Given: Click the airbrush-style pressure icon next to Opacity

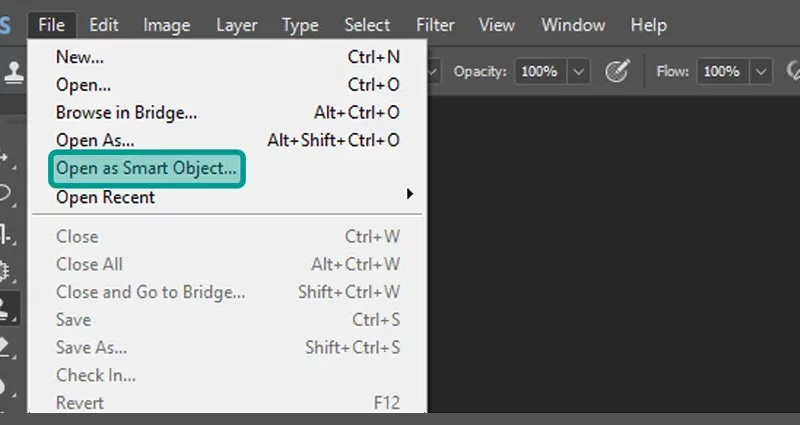Looking at the screenshot, I should pyautogui.click(x=617, y=71).
